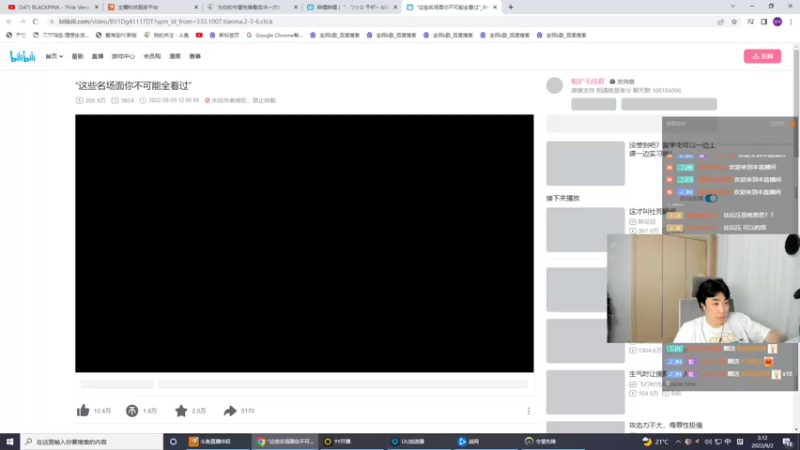The width and height of the screenshot is (800, 450).
Task: Switch to the fourth bilibili tab
Action: (352, 7)
